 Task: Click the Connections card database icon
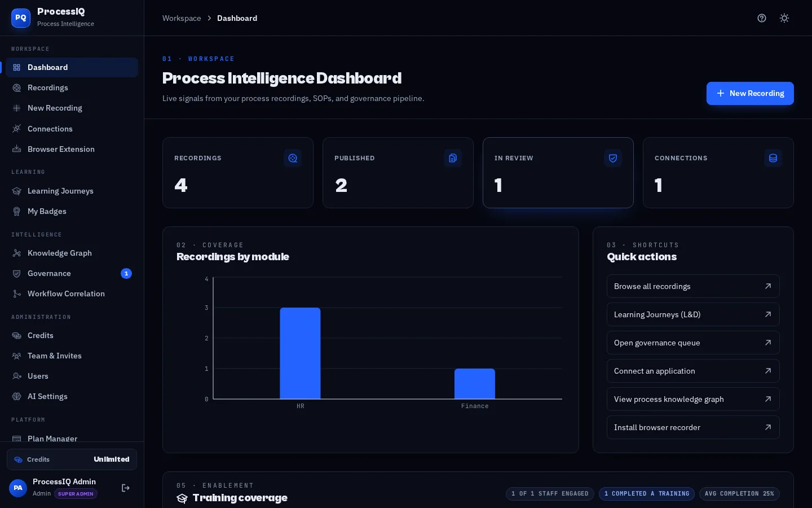point(773,158)
